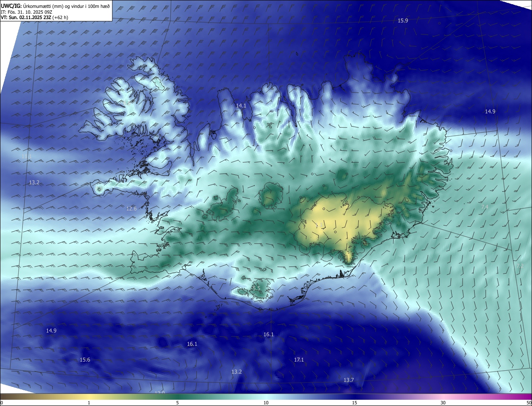Click the 1 tick on color scale

[x=89, y=403]
